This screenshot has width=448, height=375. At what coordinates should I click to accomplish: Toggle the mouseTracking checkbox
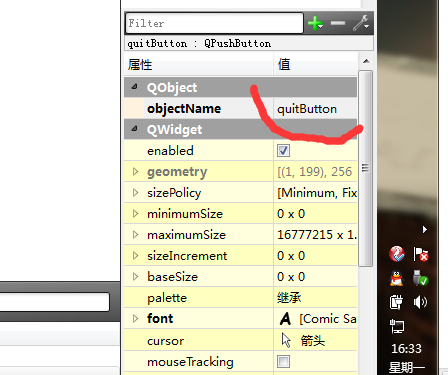point(283,362)
